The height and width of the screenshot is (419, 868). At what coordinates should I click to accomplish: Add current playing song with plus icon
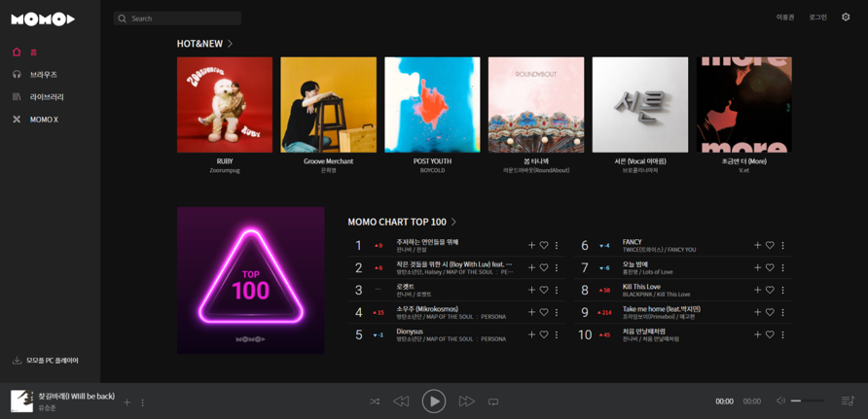click(x=127, y=402)
